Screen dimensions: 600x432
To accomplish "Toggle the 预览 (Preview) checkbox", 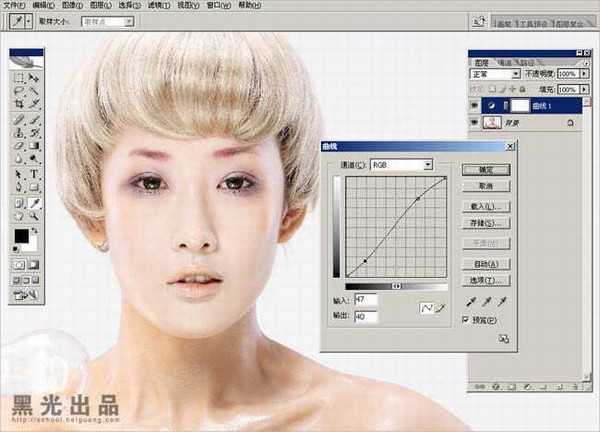I will 466,319.
